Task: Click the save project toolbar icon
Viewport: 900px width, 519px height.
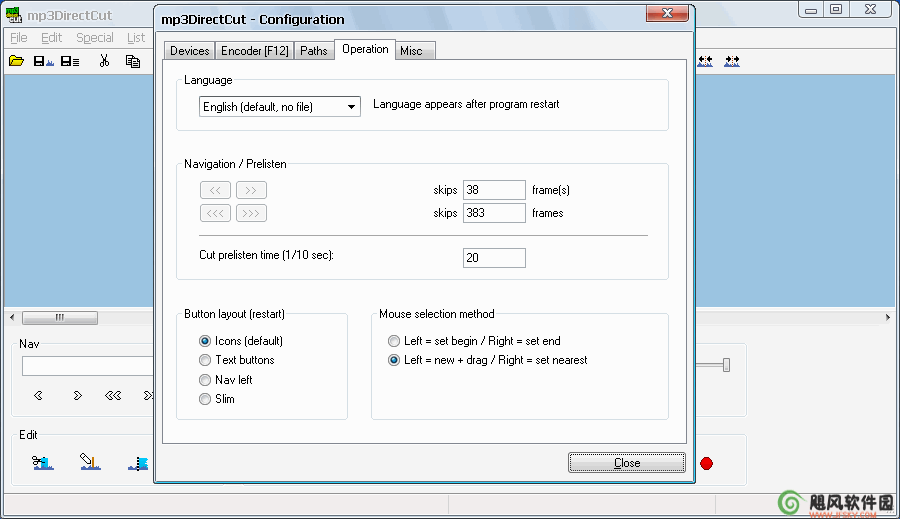Action: pyautogui.click(x=70, y=61)
